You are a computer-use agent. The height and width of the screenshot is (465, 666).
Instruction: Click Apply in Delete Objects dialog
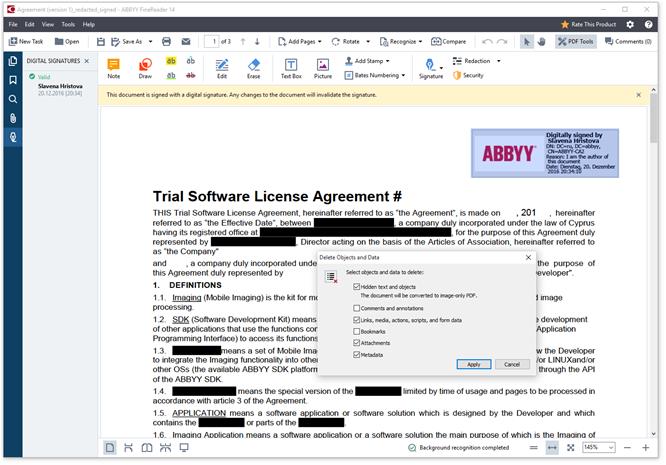point(473,364)
